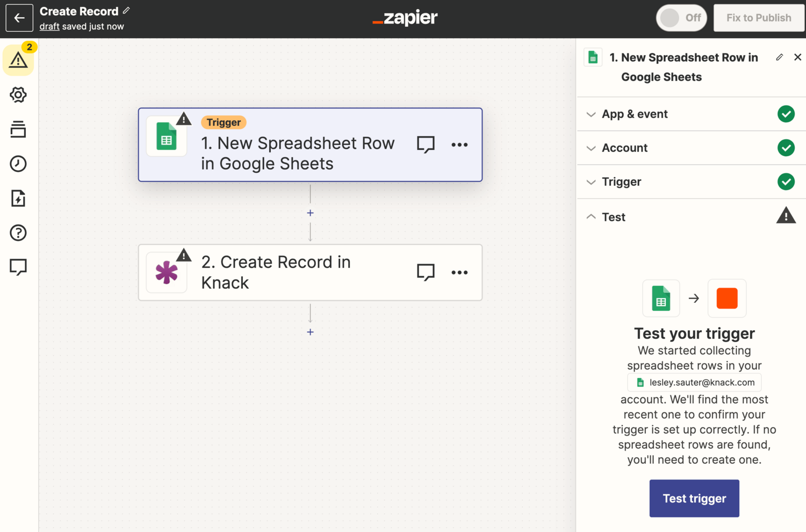View Zap history via the clock icon
This screenshot has width=806, height=532.
click(18, 164)
